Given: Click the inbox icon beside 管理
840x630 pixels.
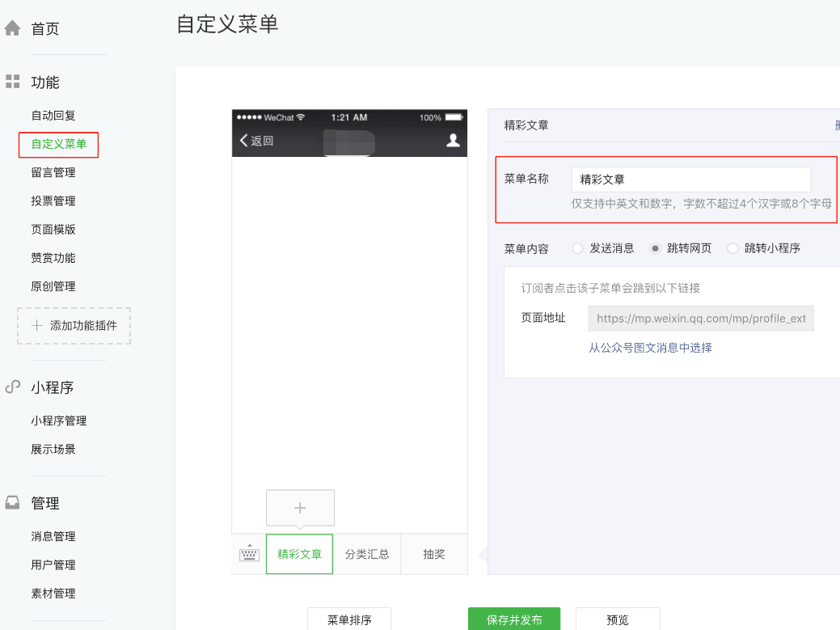Looking at the screenshot, I should 12,503.
